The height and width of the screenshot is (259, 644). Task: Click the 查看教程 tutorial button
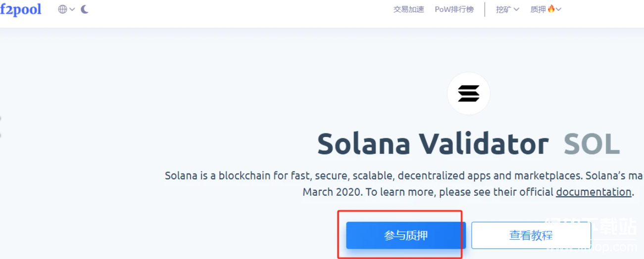531,235
